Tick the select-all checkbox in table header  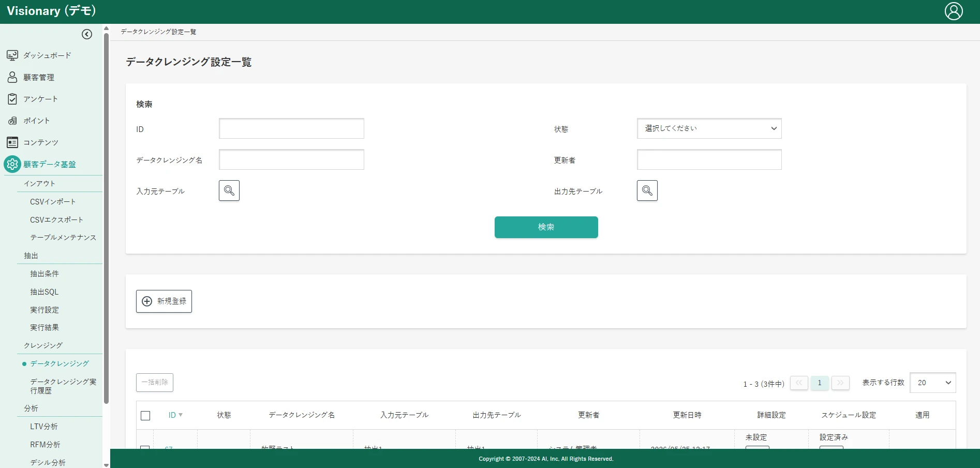[145, 416]
